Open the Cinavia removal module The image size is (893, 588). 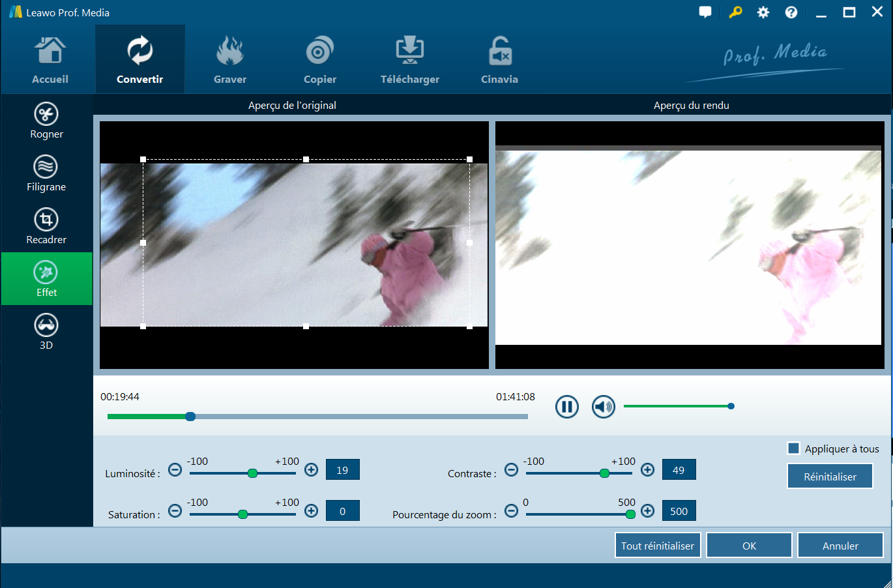[x=499, y=61]
